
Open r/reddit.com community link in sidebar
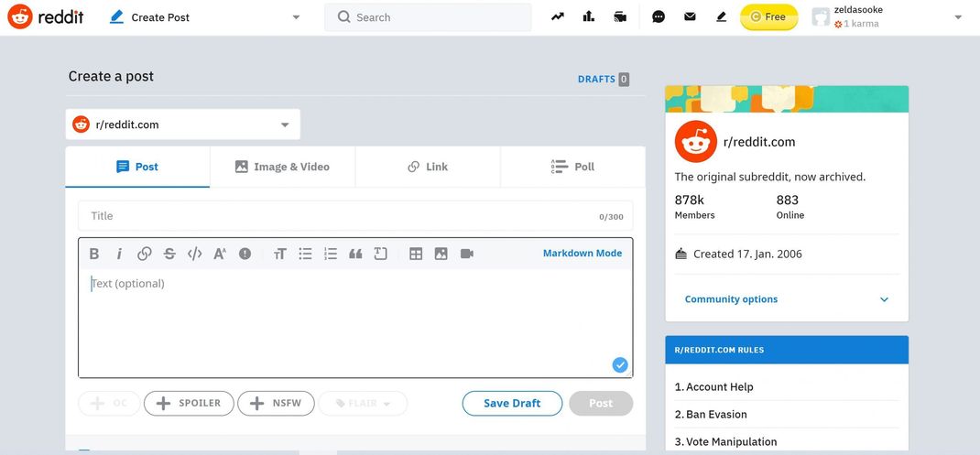(x=758, y=142)
